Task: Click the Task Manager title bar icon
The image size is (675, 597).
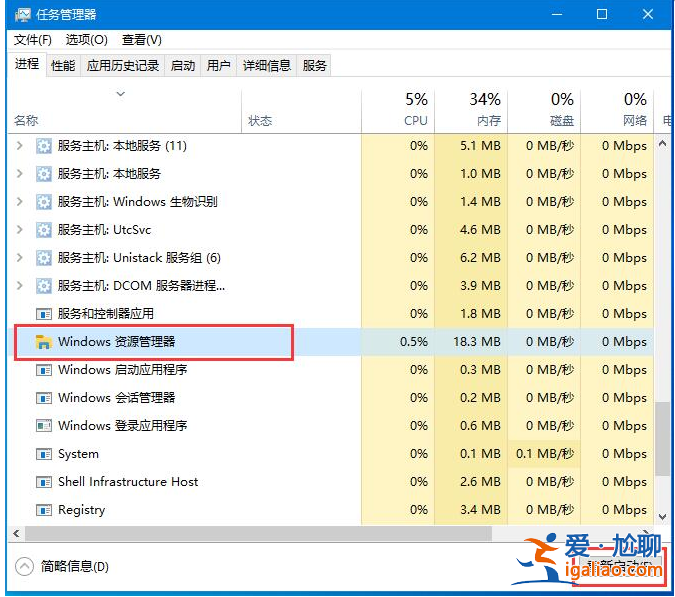Action: [22, 15]
